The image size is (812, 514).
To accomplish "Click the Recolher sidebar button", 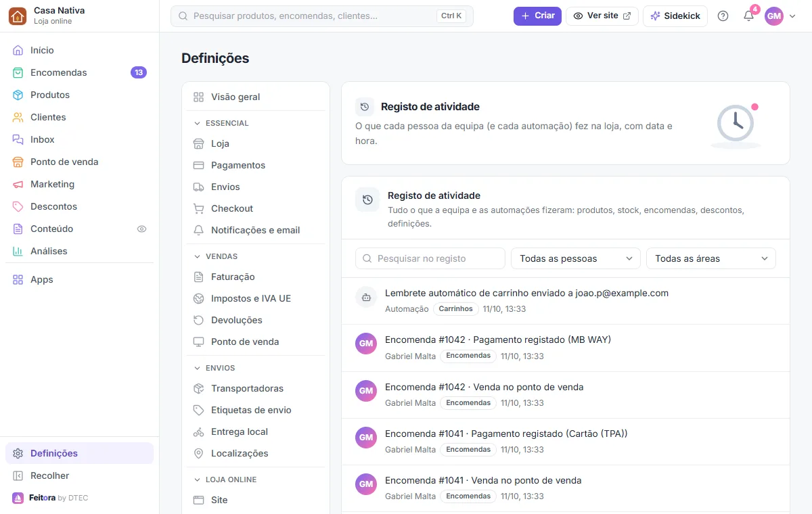I will click(x=79, y=476).
